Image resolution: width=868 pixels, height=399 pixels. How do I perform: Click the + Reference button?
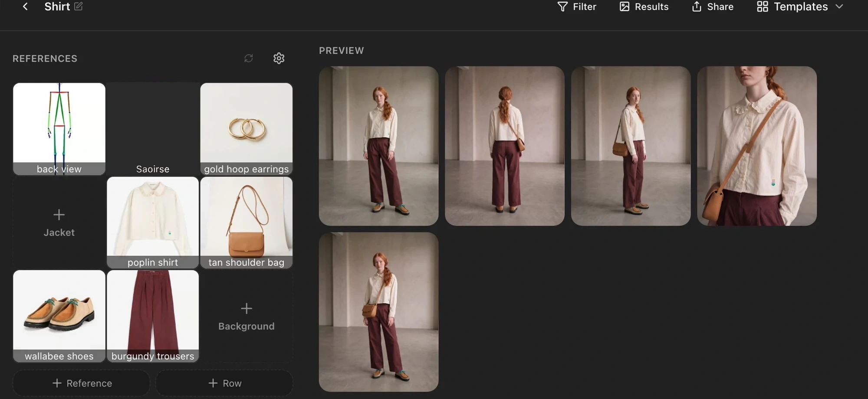click(x=82, y=383)
